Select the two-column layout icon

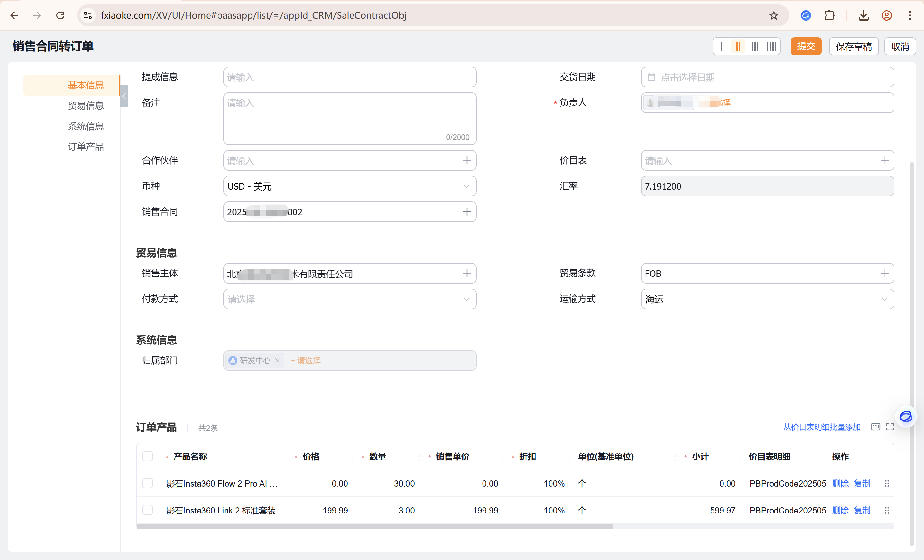738,46
